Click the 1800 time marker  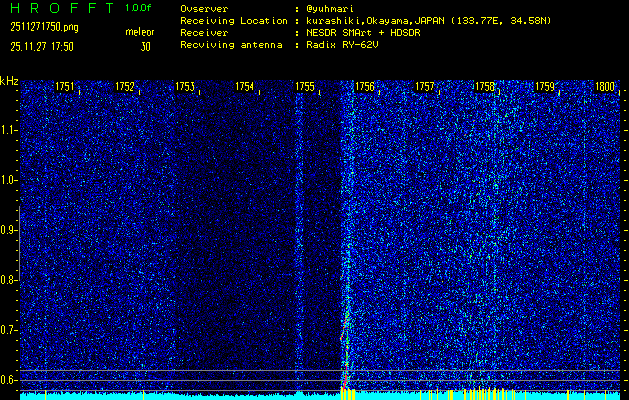(x=605, y=87)
